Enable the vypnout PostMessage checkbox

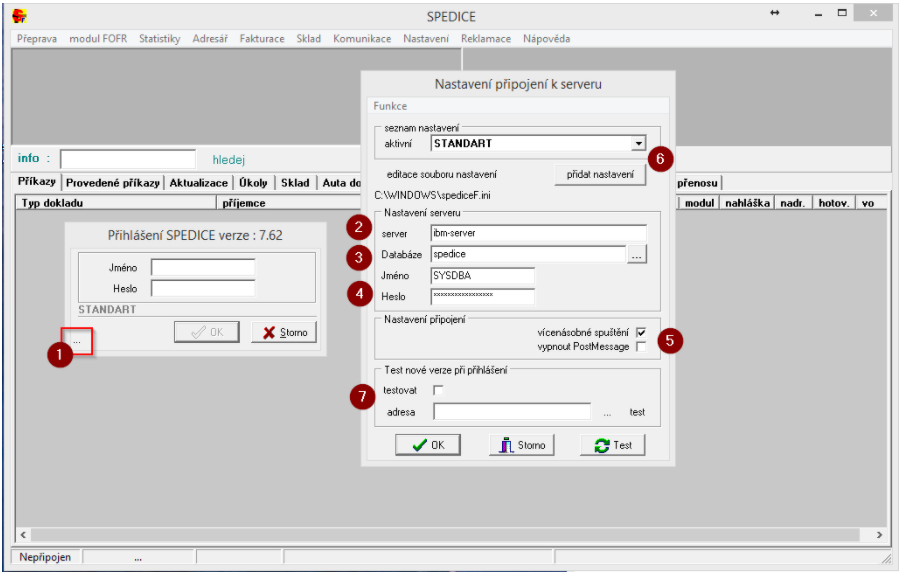tap(641, 347)
